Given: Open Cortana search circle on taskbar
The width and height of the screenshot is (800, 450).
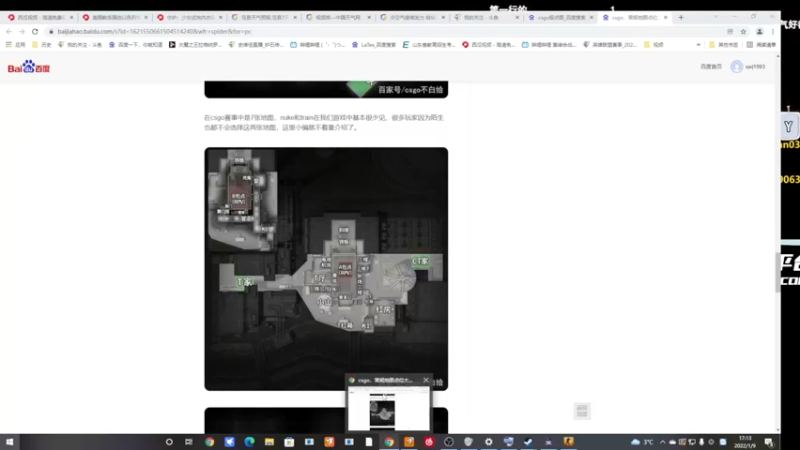Looking at the screenshot, I should pos(169,442).
